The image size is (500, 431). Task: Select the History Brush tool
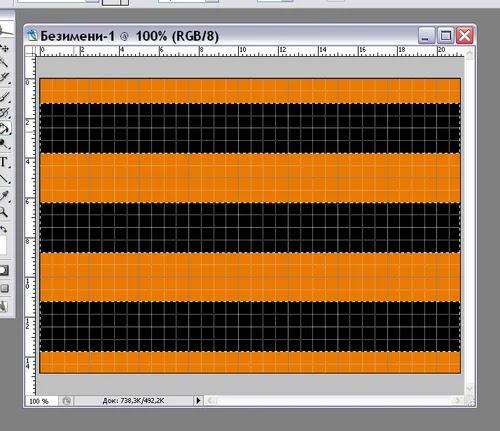pyautogui.click(x=5, y=113)
